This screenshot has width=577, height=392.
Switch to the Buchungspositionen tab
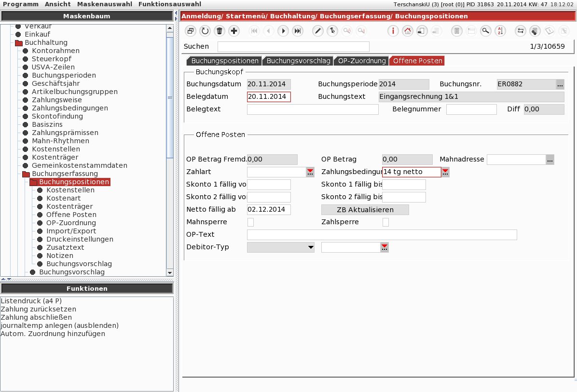click(x=224, y=61)
